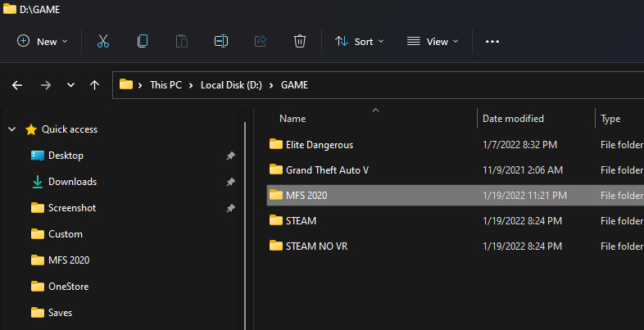Open the See more ellipsis menu
Viewport: 644px width, 330px height.
pyautogui.click(x=492, y=41)
